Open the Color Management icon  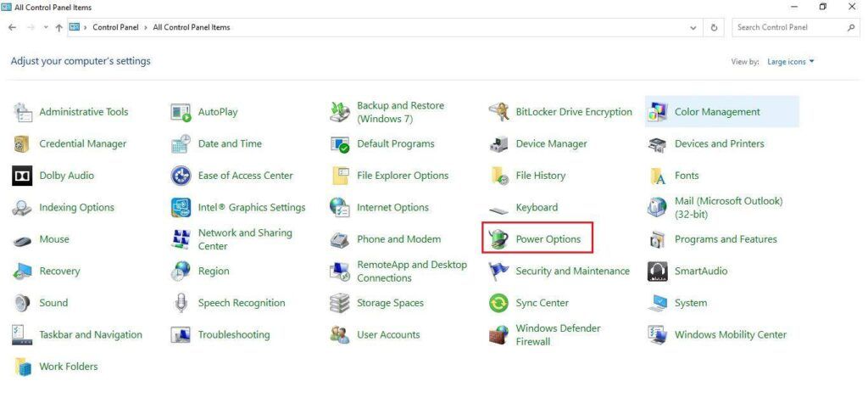point(657,112)
